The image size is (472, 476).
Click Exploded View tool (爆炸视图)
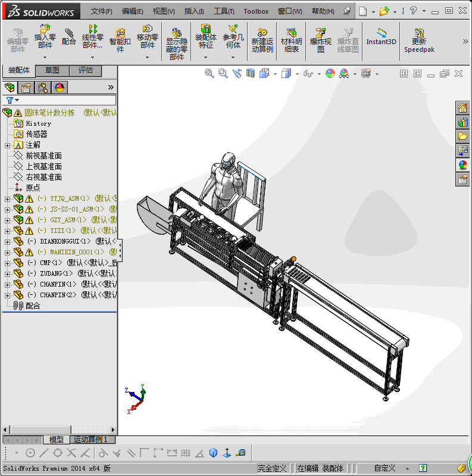point(321,41)
